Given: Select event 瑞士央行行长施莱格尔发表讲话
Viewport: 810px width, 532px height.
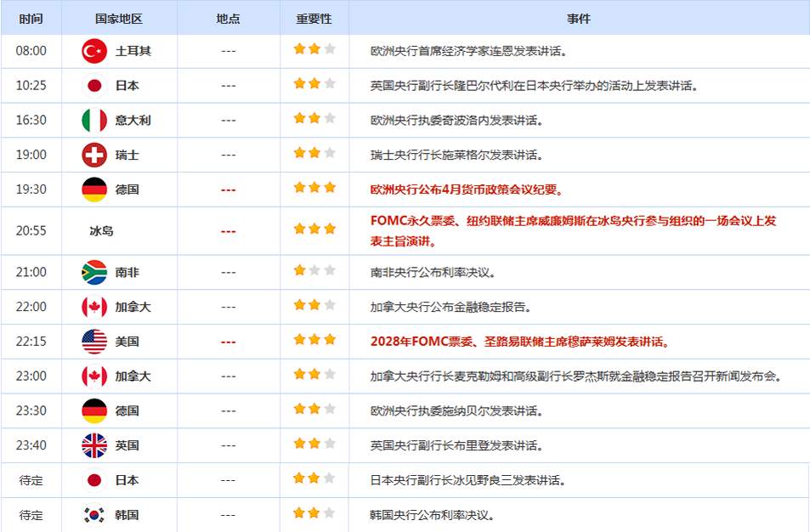Looking at the screenshot, I should pyautogui.click(x=457, y=155).
